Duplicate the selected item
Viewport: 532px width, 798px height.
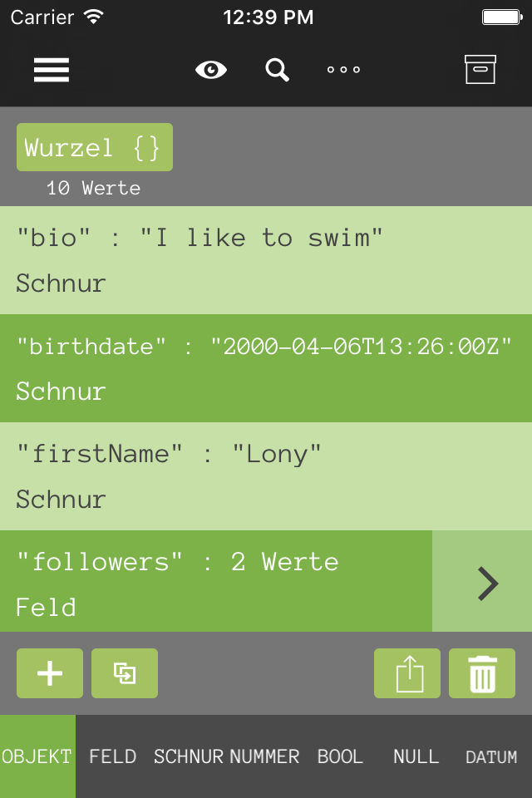(x=125, y=673)
